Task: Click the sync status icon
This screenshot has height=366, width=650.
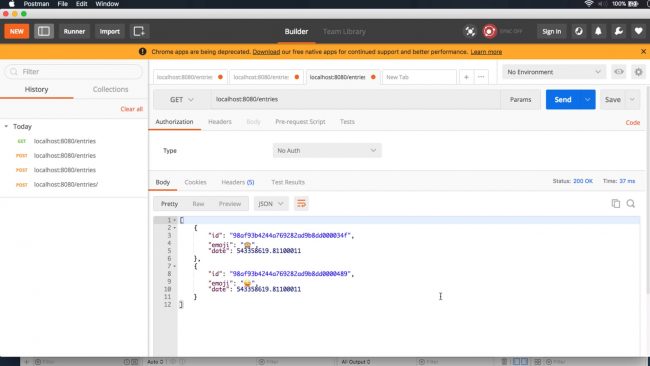Action: [x=489, y=32]
